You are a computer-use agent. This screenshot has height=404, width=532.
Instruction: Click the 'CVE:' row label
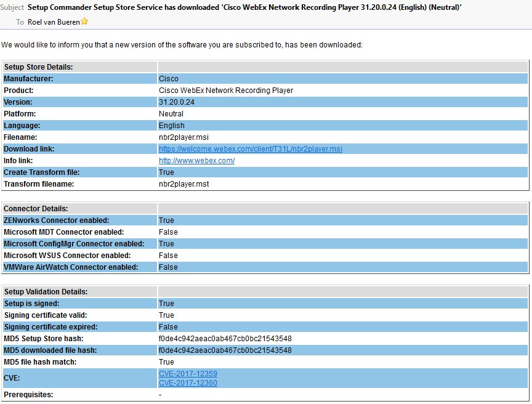pos(12,378)
